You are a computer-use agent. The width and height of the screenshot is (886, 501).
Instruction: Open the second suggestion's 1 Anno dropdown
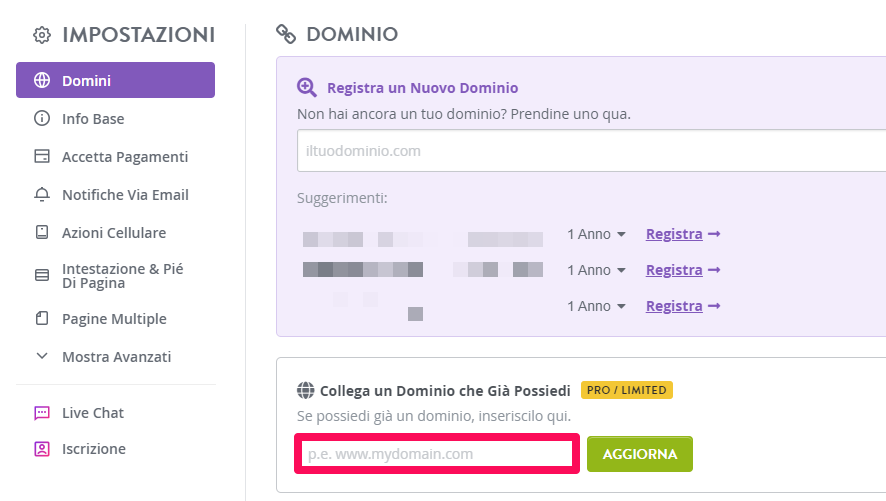(x=597, y=270)
